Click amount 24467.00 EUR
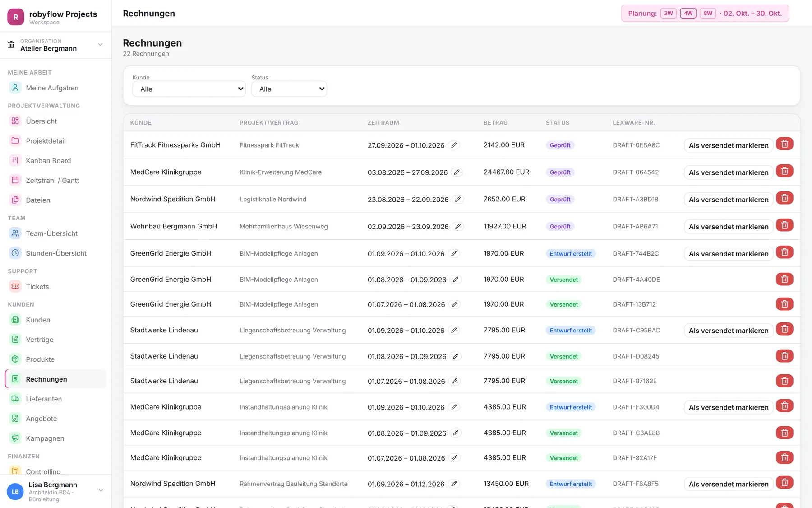Viewport: 812px width, 508px height. coord(506,172)
